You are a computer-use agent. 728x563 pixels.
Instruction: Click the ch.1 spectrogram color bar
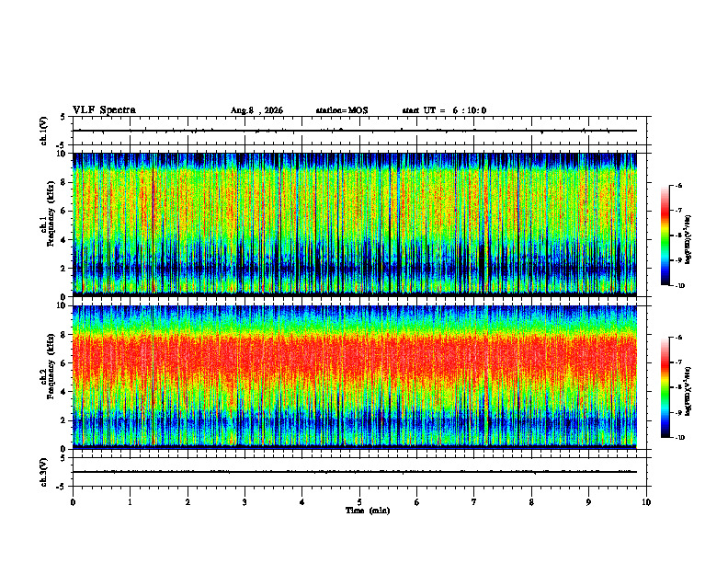[x=665, y=236]
